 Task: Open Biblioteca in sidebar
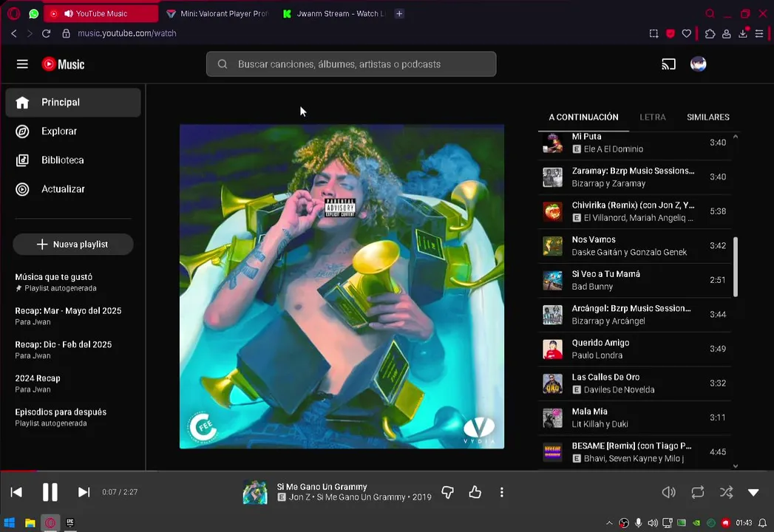click(x=73, y=160)
